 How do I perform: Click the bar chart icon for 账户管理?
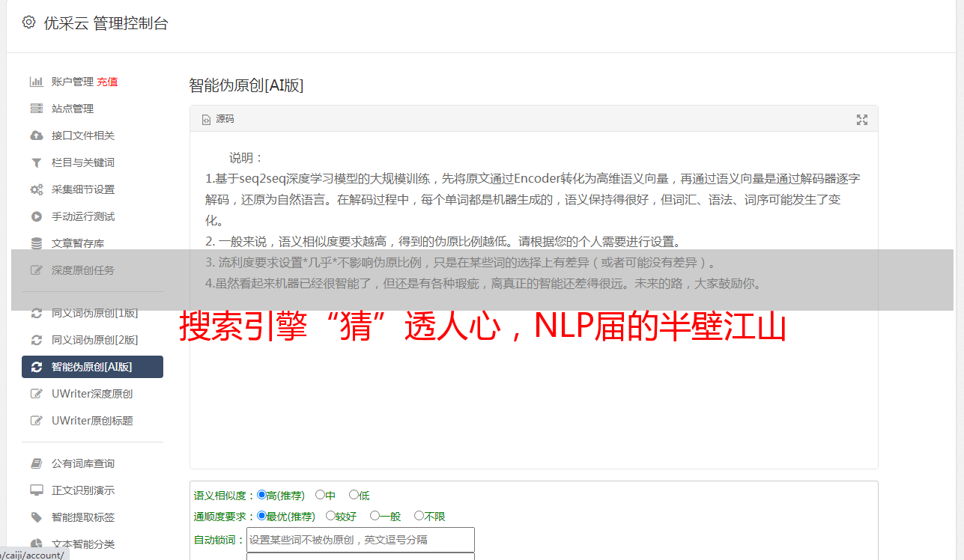coord(36,82)
